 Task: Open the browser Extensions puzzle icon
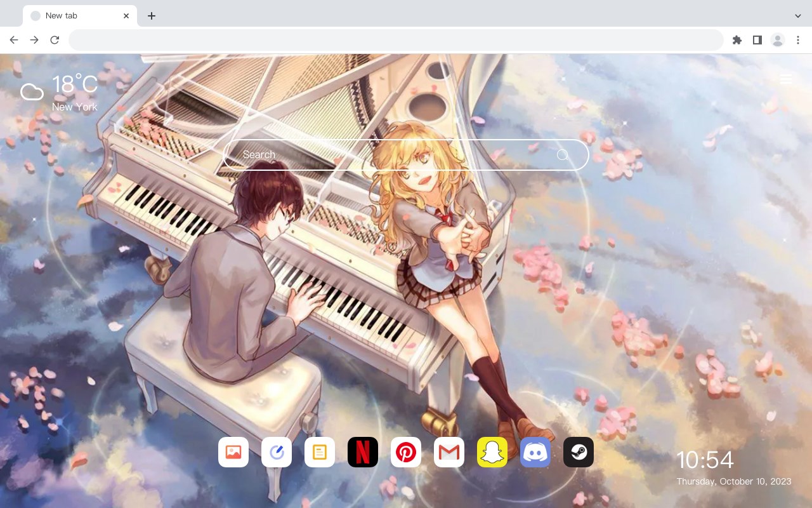coord(737,40)
